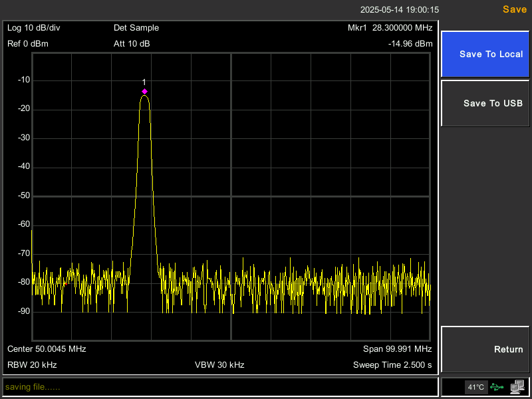Click the -20 y-axis grid label

tap(24, 109)
